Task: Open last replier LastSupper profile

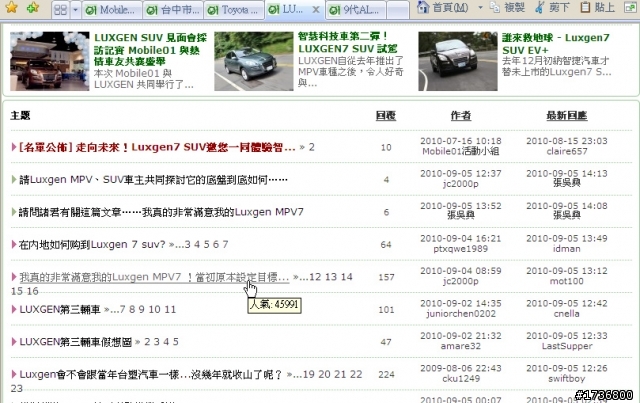Action: point(567,346)
